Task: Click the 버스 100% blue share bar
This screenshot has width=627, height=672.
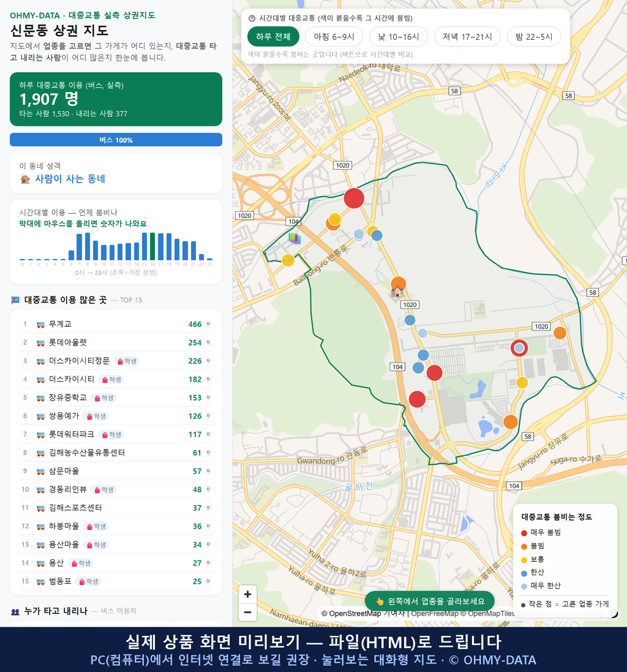Action: tap(116, 140)
